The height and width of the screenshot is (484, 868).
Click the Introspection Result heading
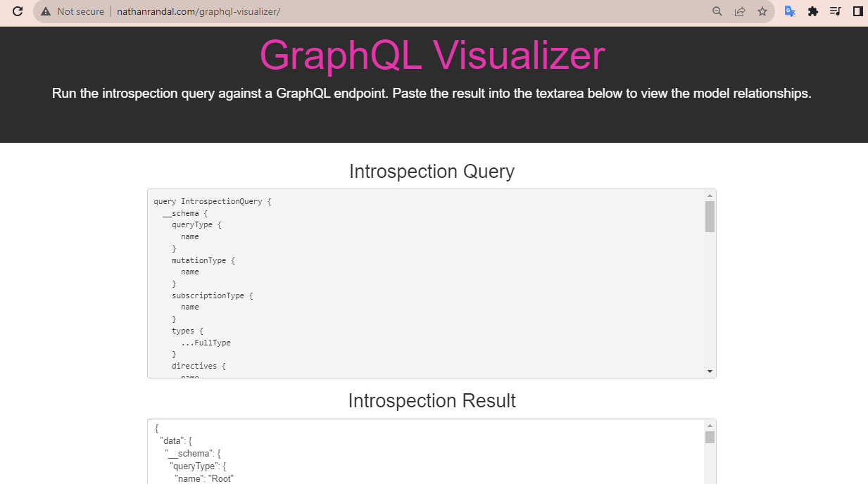(432, 401)
